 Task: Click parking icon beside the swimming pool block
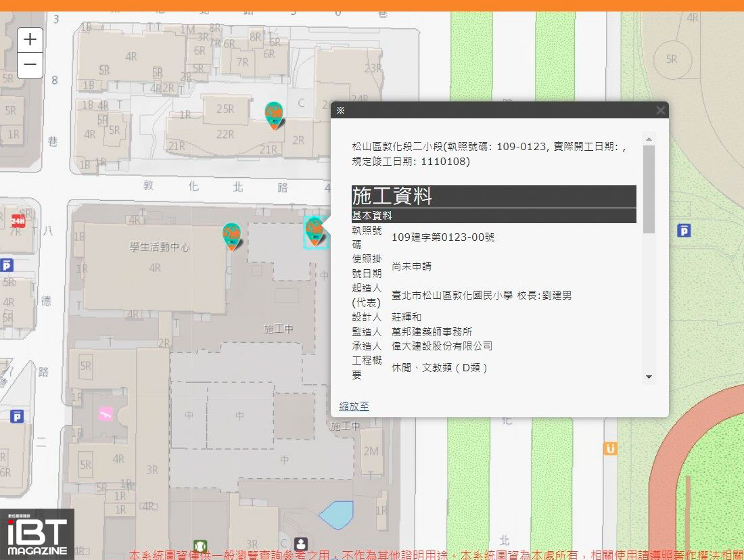[17, 416]
